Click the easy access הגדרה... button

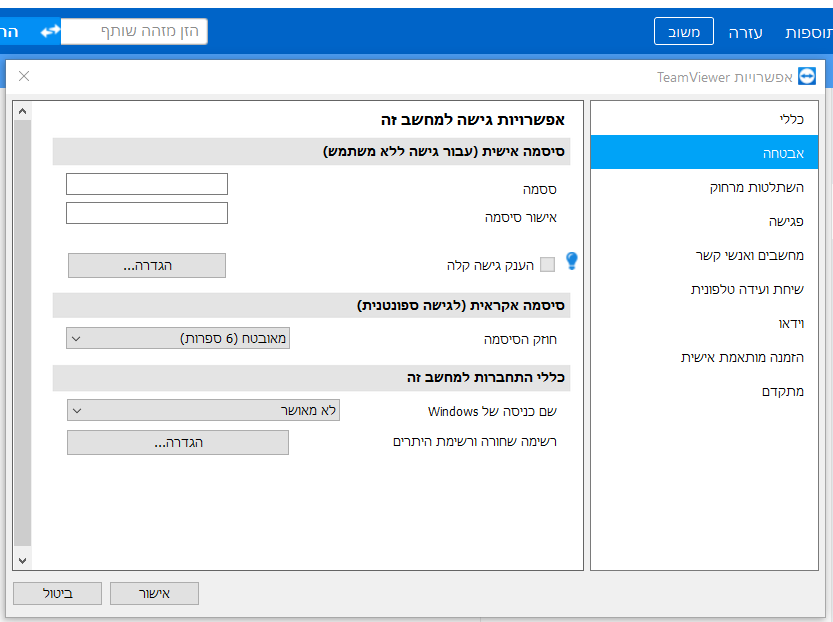(x=147, y=265)
